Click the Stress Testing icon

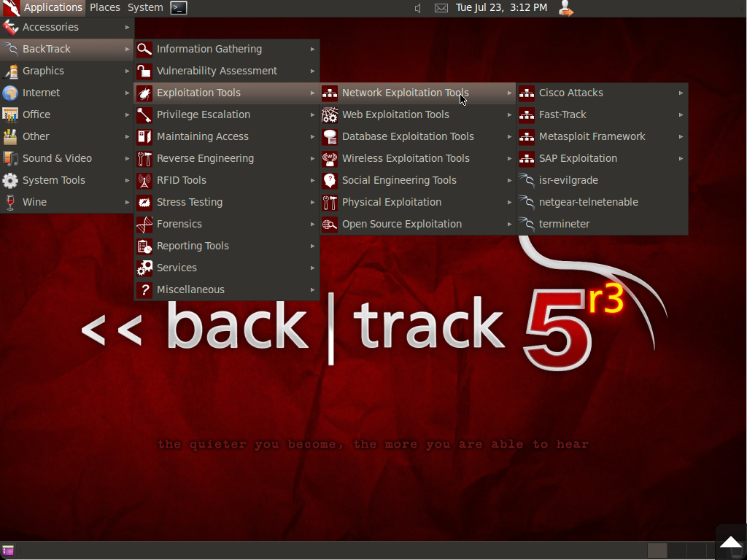[x=144, y=203]
